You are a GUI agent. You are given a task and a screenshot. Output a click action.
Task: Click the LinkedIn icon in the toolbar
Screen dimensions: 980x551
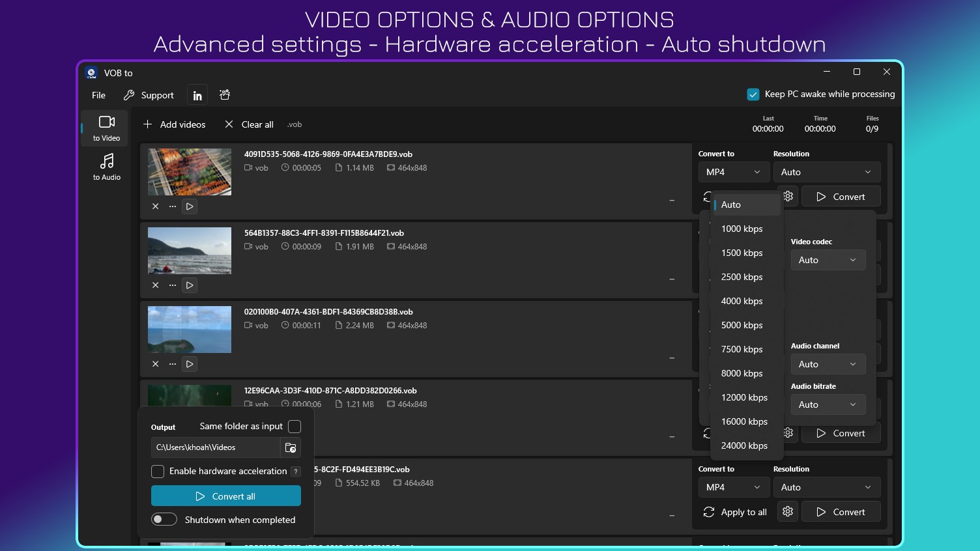pos(197,94)
